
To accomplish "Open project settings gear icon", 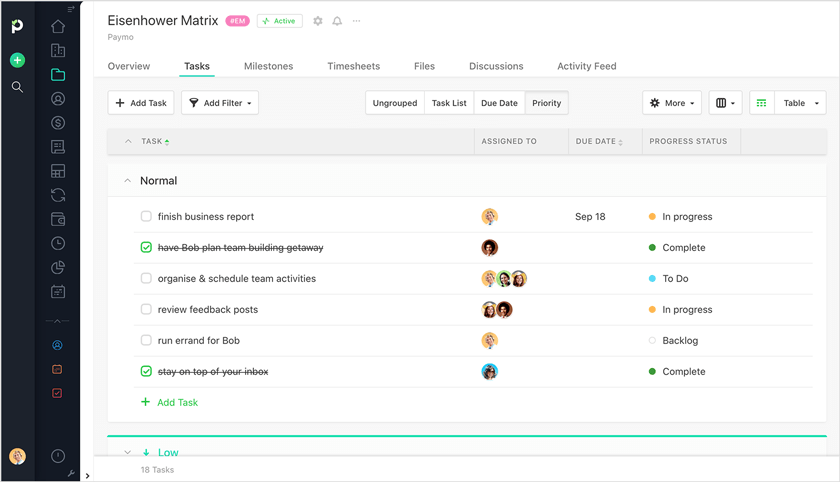I will tap(318, 21).
